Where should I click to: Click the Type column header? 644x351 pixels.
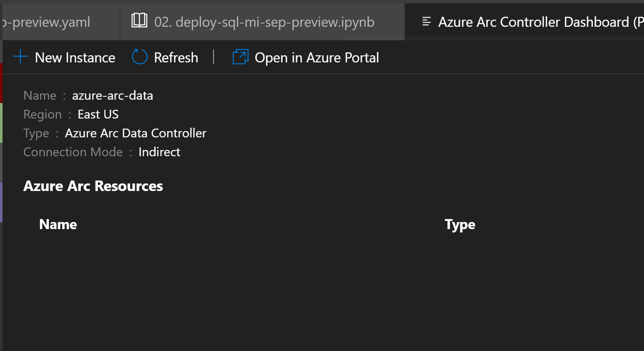pyautogui.click(x=460, y=225)
